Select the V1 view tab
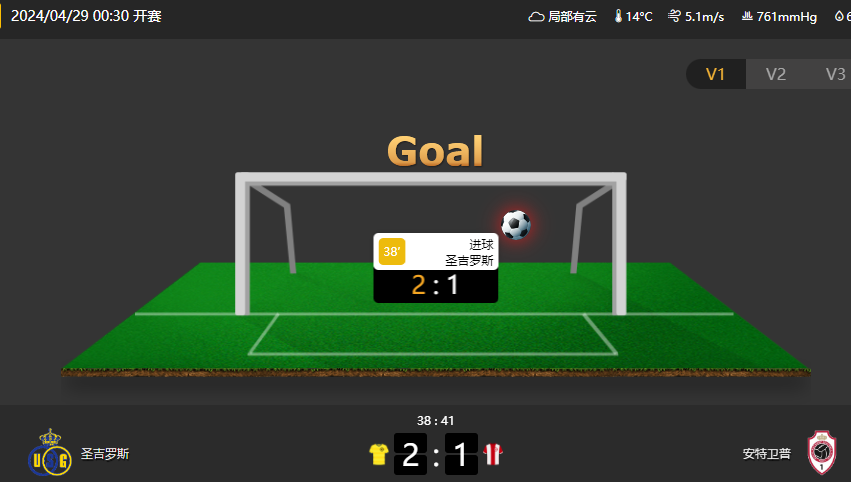Image resolution: width=851 pixels, height=482 pixels. tap(715, 74)
